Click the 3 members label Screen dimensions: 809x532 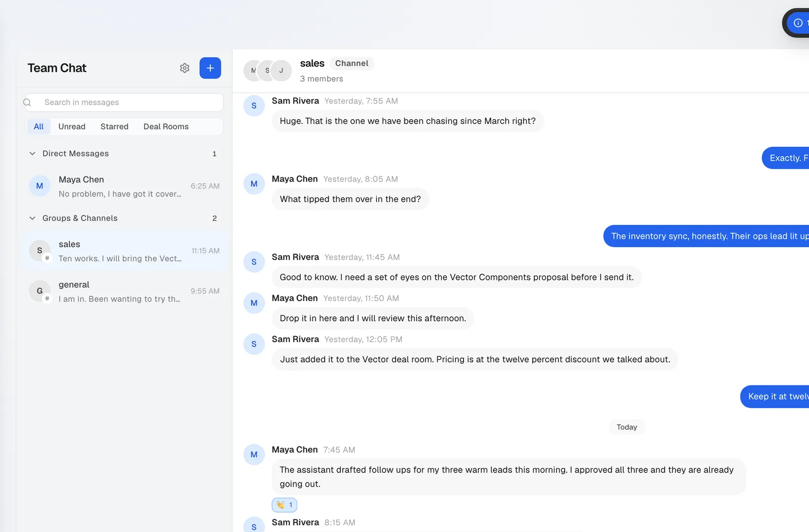(322, 79)
